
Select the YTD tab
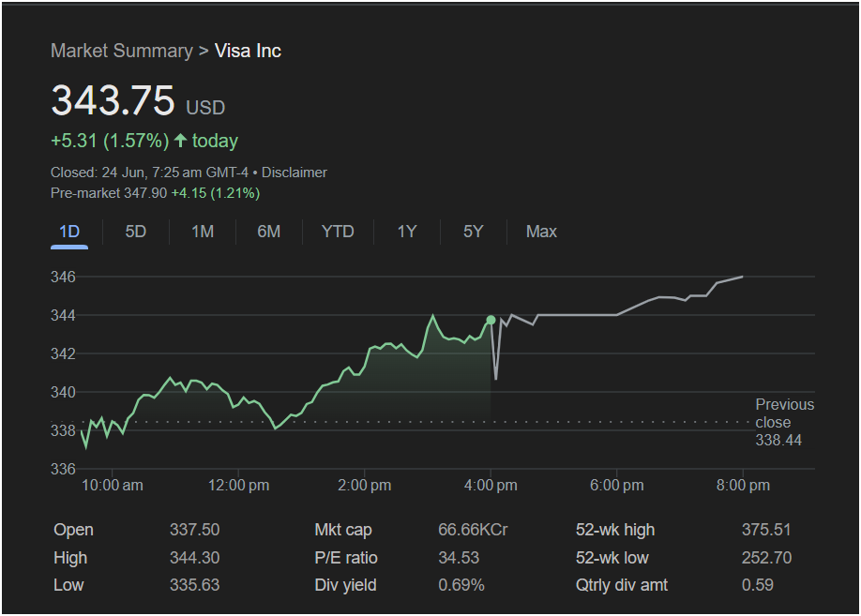point(338,232)
